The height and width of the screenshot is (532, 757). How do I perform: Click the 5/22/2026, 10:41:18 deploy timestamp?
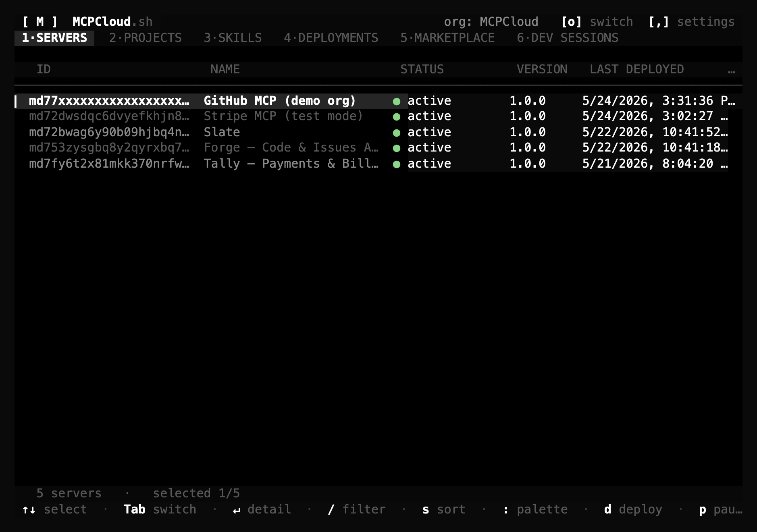tap(655, 148)
